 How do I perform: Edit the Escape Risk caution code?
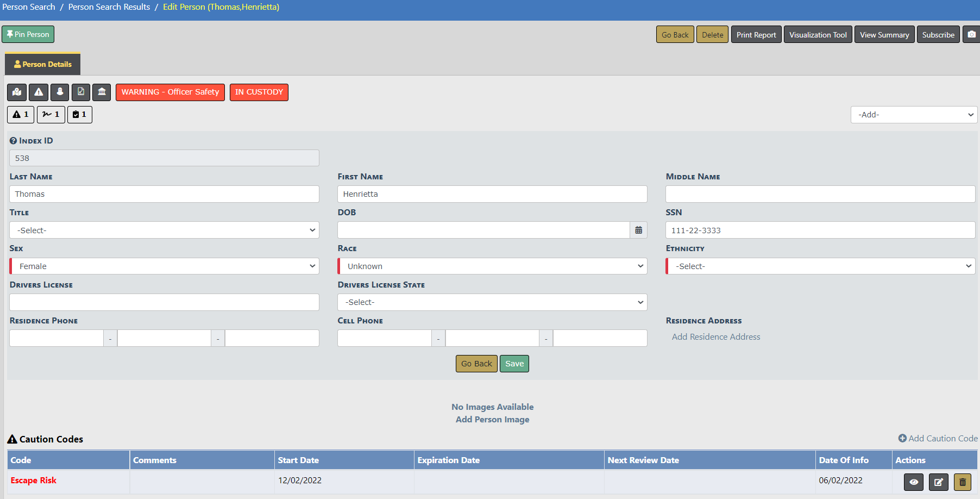coord(938,482)
